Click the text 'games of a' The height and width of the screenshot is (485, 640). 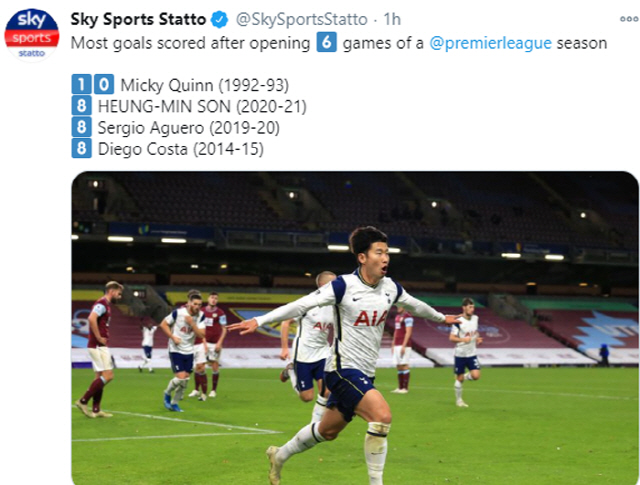[x=383, y=43]
